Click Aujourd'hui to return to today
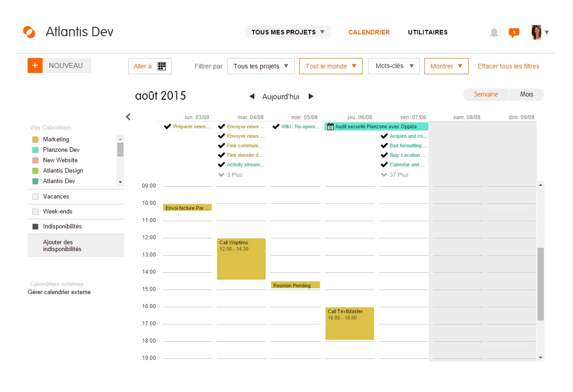573x392 pixels. 281,97
